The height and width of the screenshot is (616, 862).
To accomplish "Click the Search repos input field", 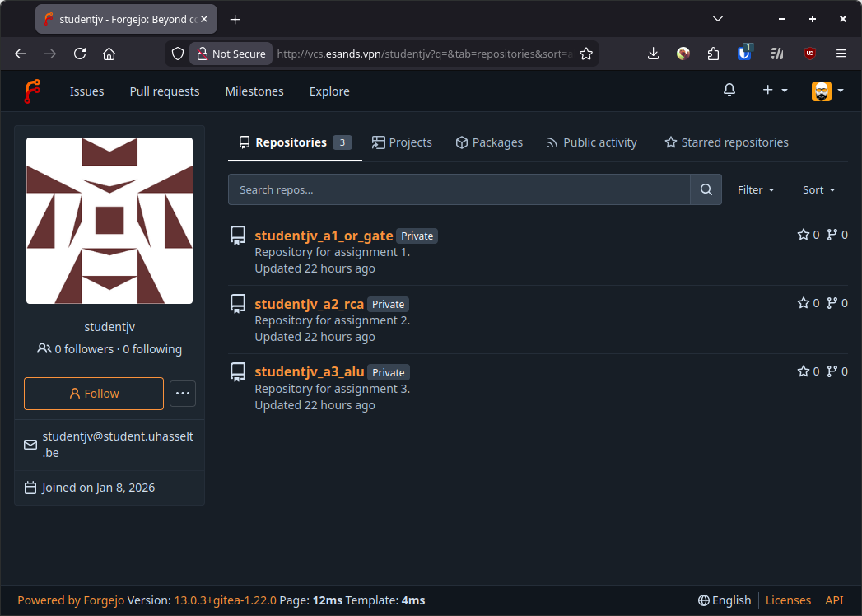I will click(x=459, y=189).
